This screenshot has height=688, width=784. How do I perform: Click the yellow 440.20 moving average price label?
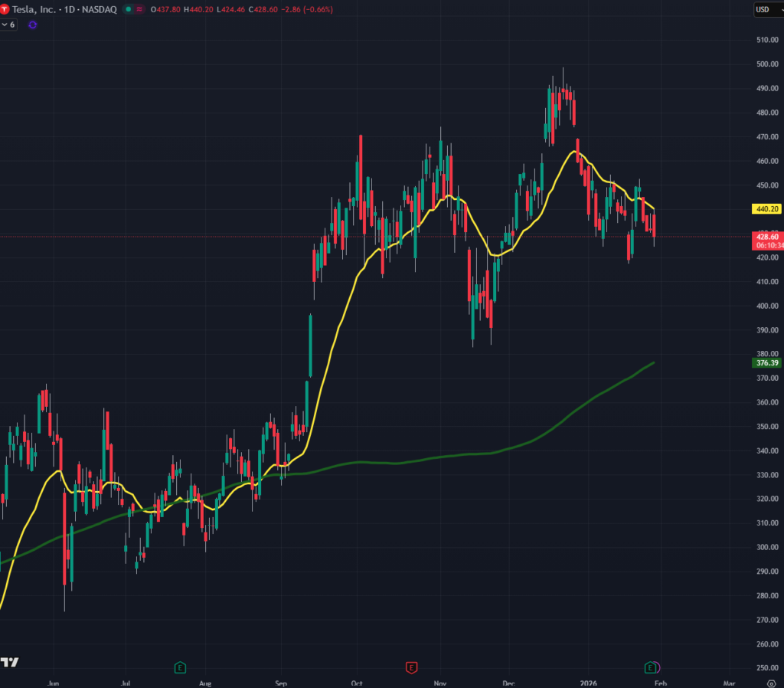766,208
